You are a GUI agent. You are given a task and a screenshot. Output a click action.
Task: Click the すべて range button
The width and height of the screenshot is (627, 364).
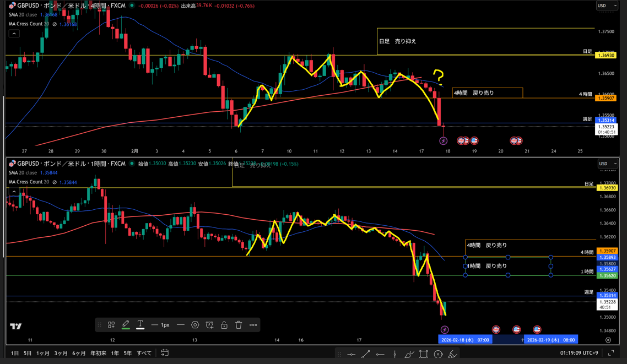(x=144, y=353)
